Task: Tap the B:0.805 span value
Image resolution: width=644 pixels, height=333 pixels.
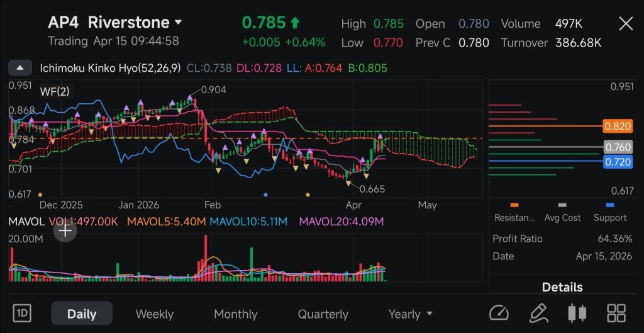Action: pos(367,68)
